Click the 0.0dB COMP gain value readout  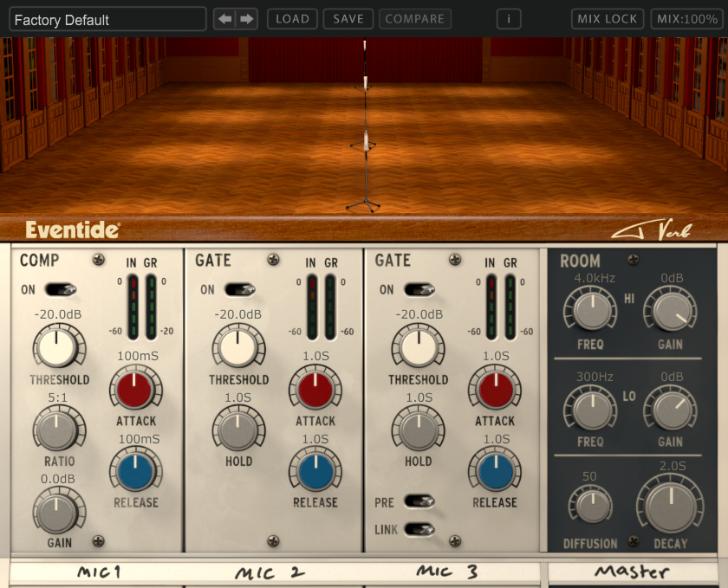[x=58, y=479]
